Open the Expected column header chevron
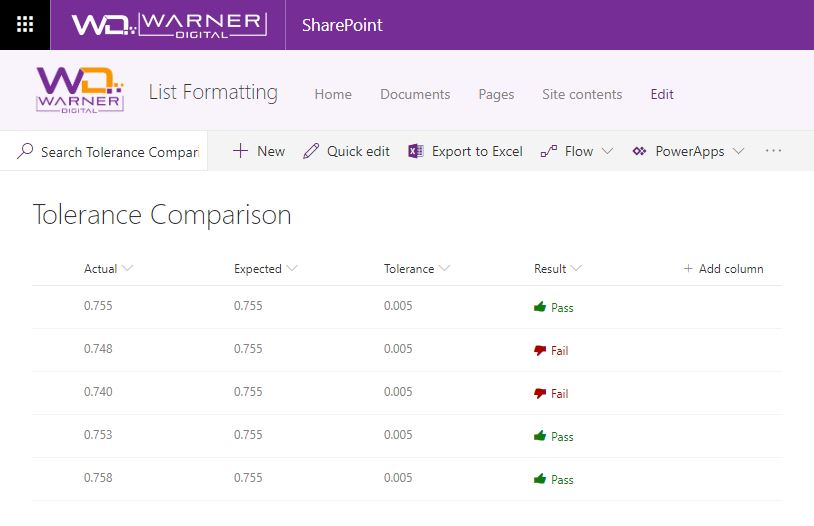The image size is (814, 526). pos(292,268)
